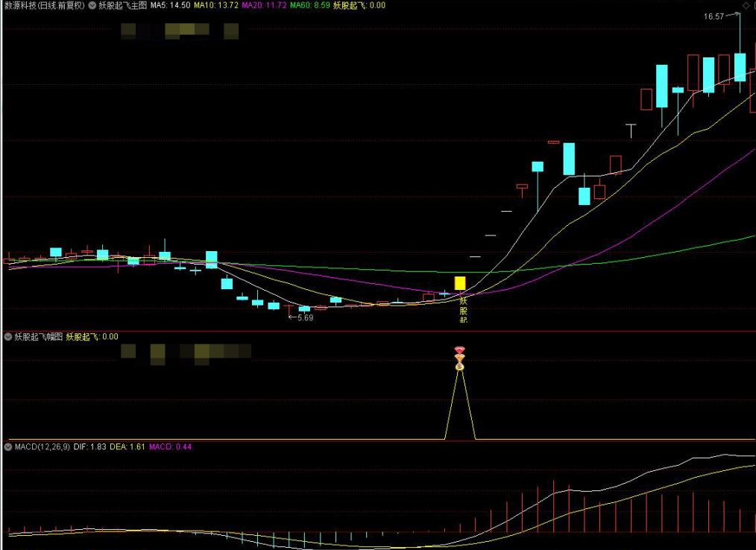Select the yellow signal candlestick
The image size is (756, 550).
coord(460,283)
